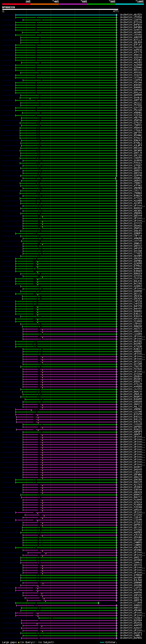The width and height of the screenshot is (146, 644).
Task: Select hit label UniRef100_A2Q8G3
Action: pyautogui.click(x=131, y=286)
